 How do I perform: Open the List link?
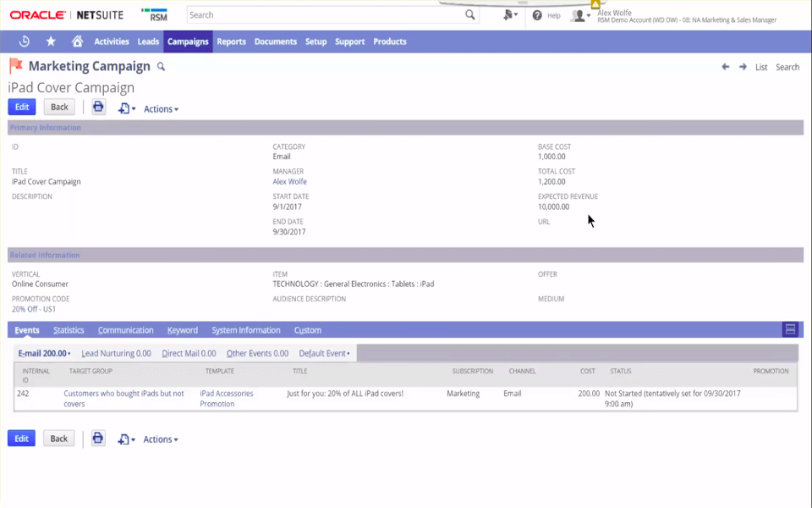761,67
